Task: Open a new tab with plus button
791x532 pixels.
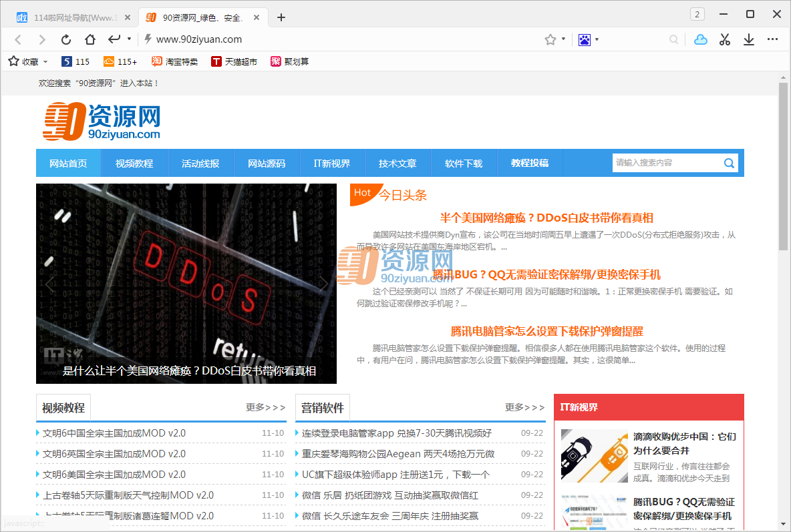Action: coord(281,17)
